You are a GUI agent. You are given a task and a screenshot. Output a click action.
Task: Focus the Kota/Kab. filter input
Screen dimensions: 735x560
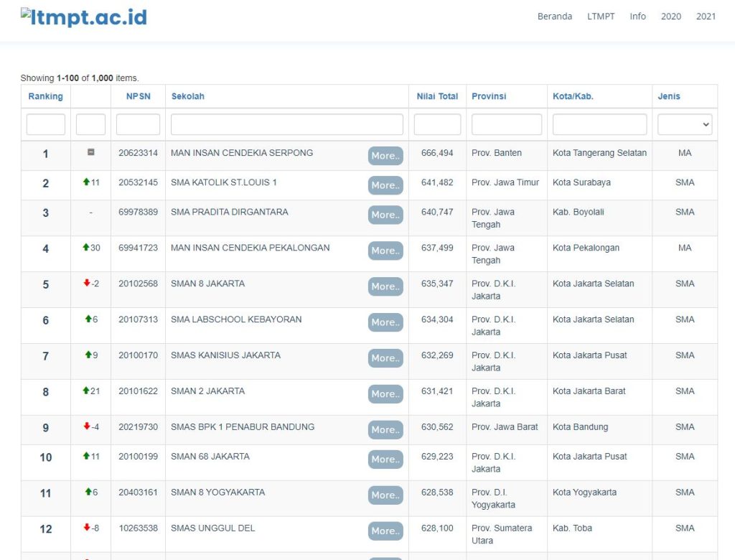(x=599, y=124)
